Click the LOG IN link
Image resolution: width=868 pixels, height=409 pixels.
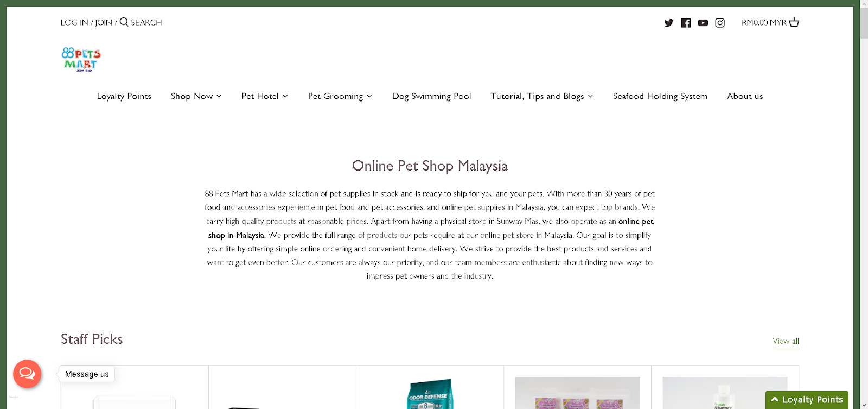(x=74, y=22)
